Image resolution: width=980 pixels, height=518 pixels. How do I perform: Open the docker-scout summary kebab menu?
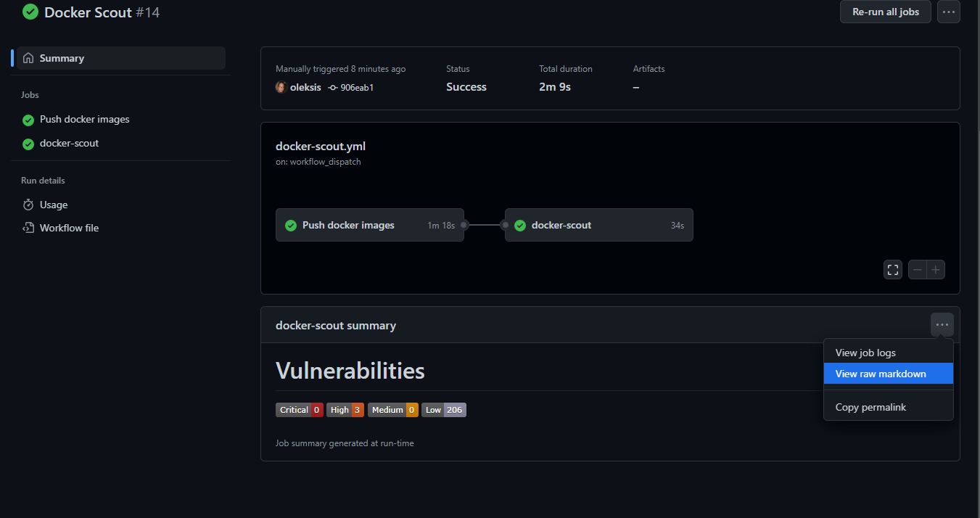pyautogui.click(x=942, y=324)
